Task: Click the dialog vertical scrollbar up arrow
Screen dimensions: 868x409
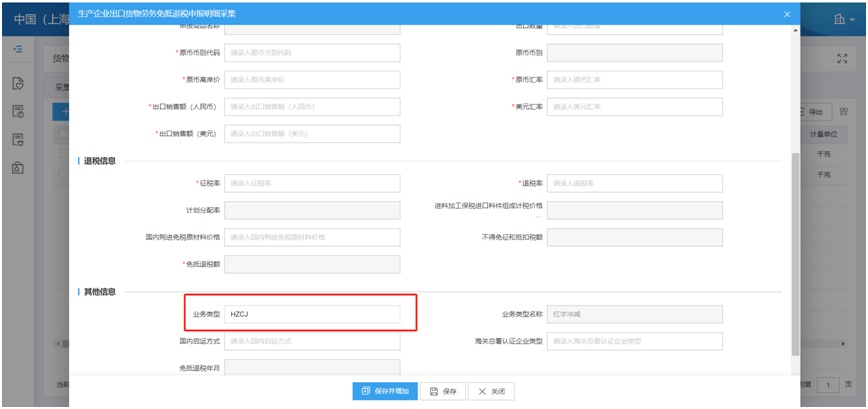Action: [x=795, y=30]
